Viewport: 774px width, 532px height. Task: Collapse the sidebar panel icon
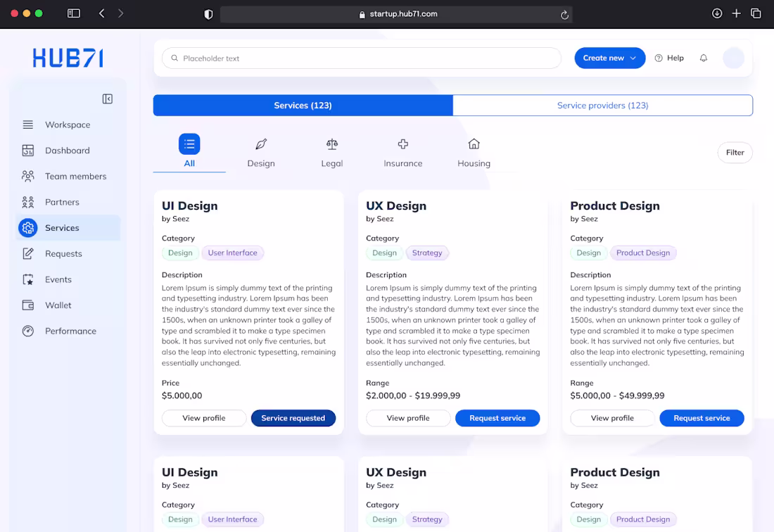107,99
